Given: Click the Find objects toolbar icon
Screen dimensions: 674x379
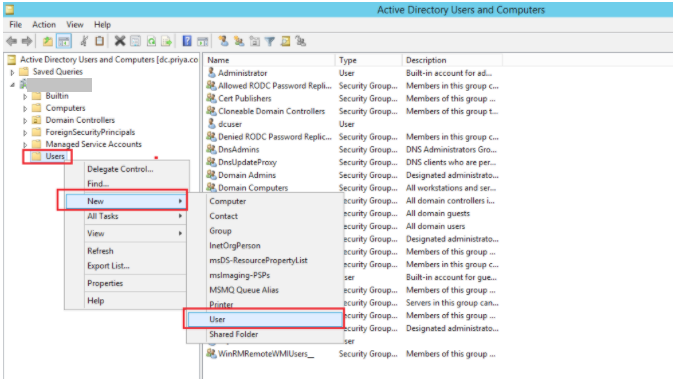Looking at the screenshot, I should 285,41.
